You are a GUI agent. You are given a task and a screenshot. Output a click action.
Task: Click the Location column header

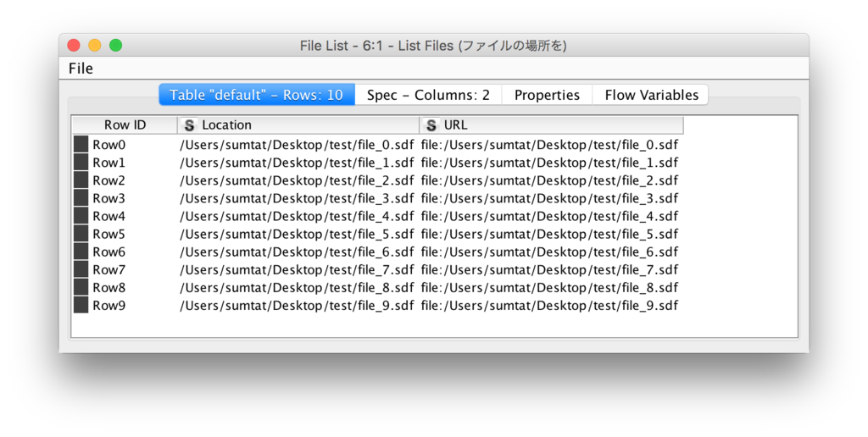tap(298, 125)
